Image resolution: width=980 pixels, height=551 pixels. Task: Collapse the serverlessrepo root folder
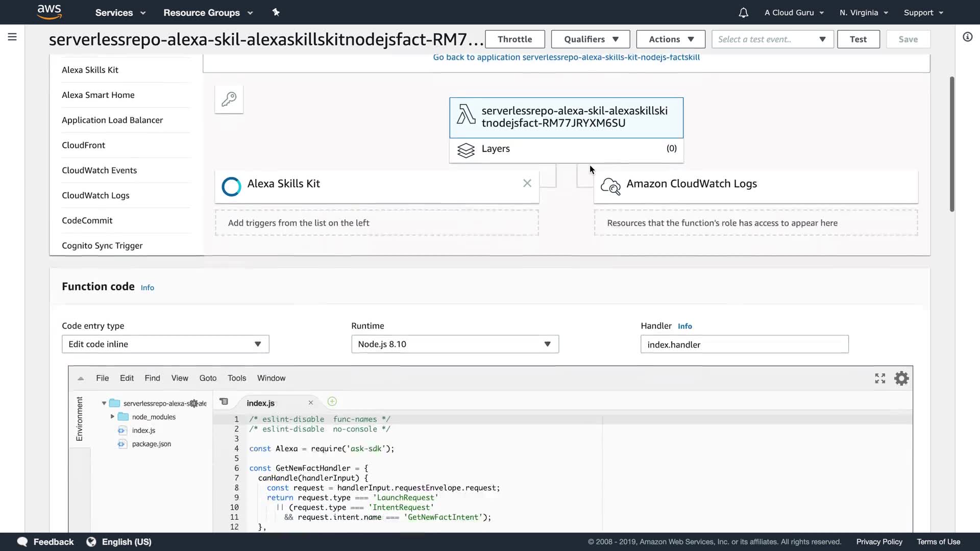(x=104, y=403)
